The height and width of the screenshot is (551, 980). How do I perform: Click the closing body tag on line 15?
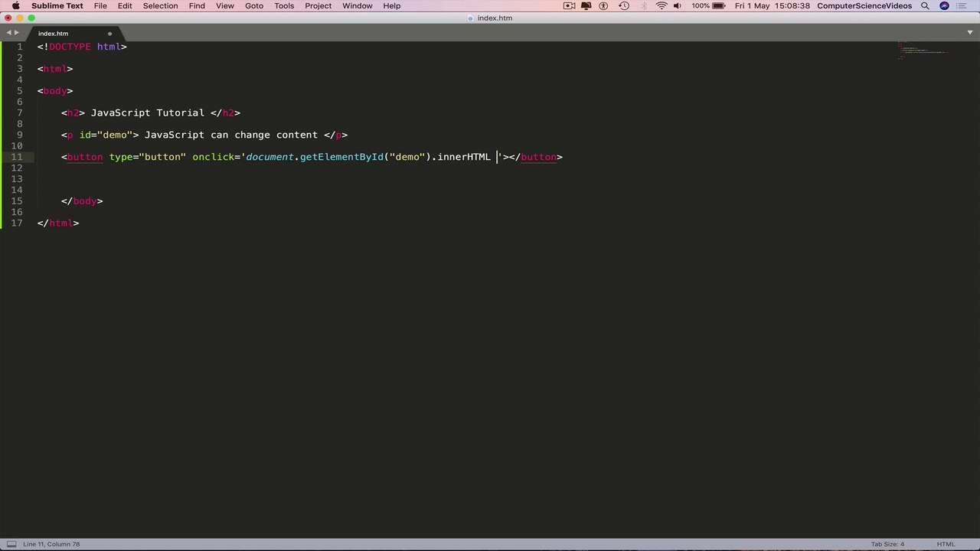click(x=82, y=201)
